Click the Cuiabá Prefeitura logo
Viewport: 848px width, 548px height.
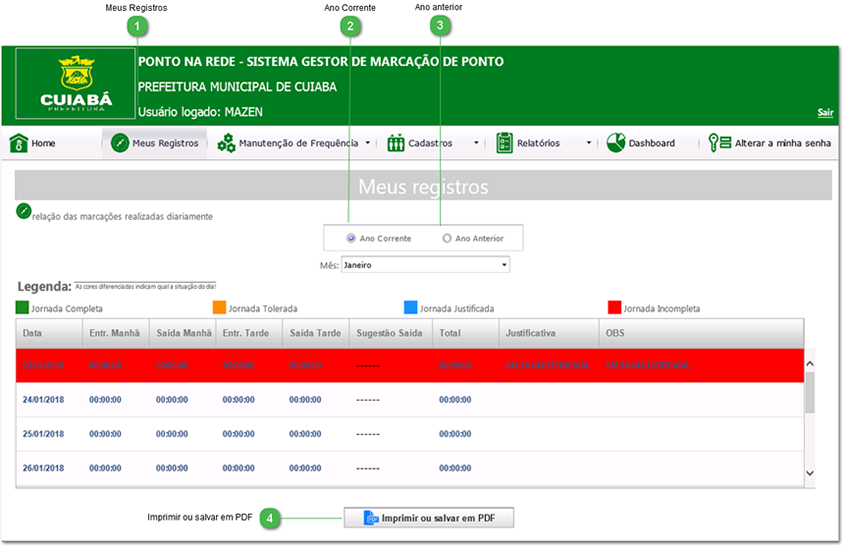(75, 83)
